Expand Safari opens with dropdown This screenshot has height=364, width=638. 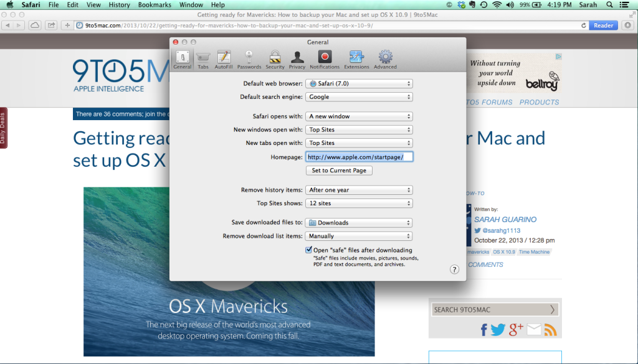point(359,116)
